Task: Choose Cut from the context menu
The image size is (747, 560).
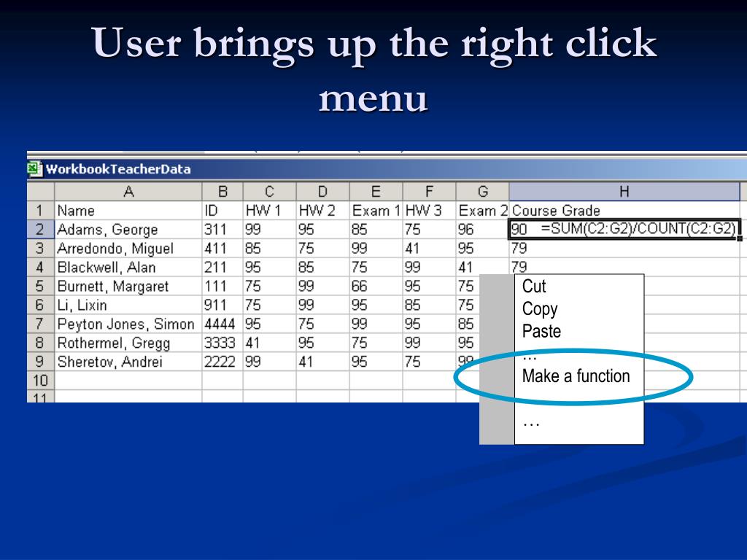Action: tap(533, 286)
